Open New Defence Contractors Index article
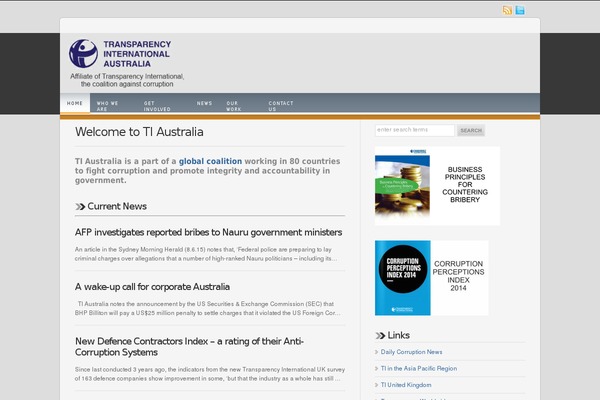Image resolution: width=600 pixels, height=400 pixels. (x=189, y=346)
